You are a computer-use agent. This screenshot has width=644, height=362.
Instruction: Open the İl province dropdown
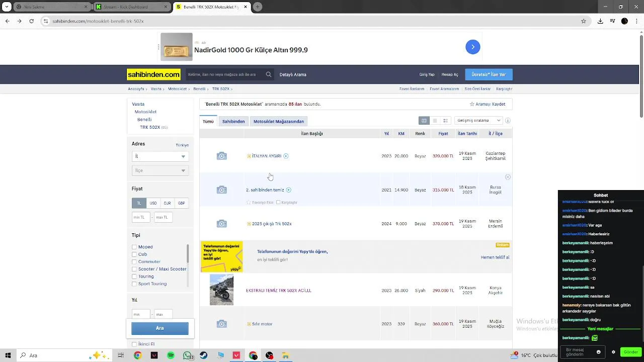[x=160, y=156]
